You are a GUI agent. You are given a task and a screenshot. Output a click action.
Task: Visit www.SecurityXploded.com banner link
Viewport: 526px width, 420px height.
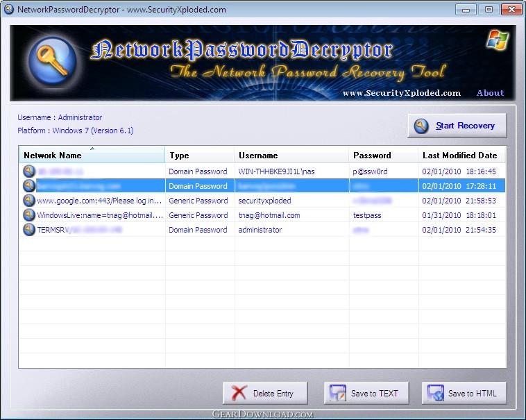402,93
